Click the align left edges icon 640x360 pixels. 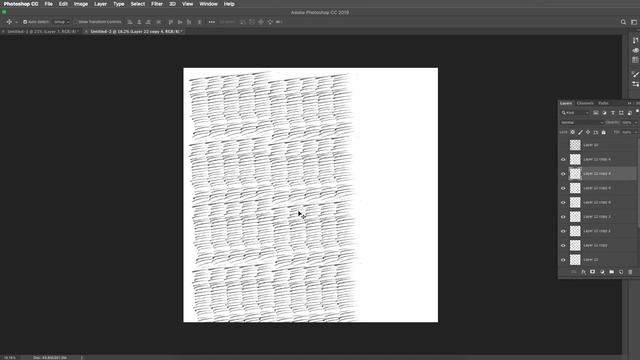(130, 22)
